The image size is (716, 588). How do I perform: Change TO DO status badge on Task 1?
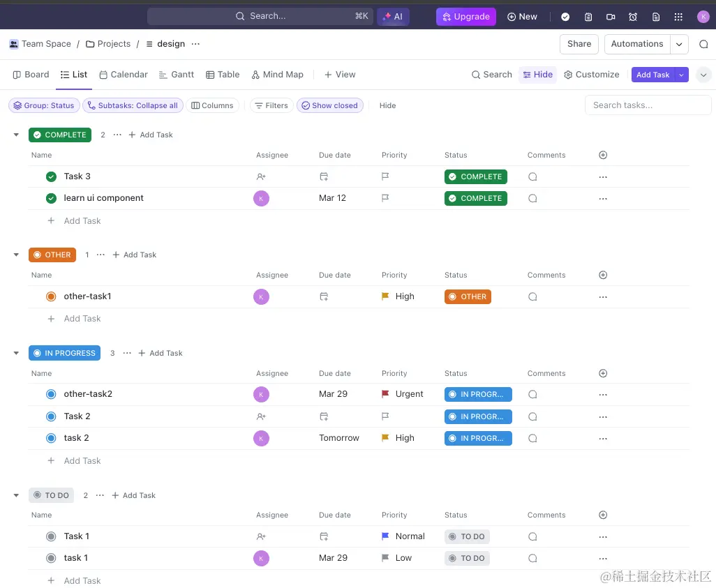(x=467, y=536)
